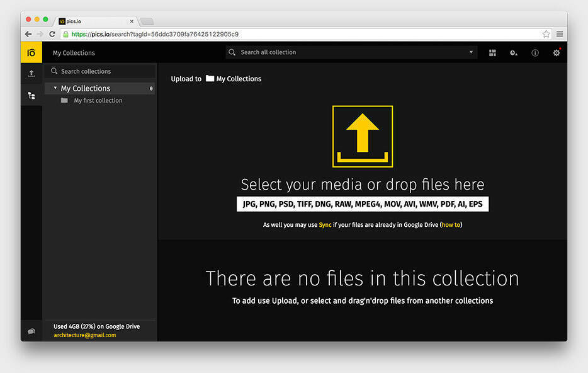Open settings gear icon
This screenshot has width=588, height=373.
557,53
